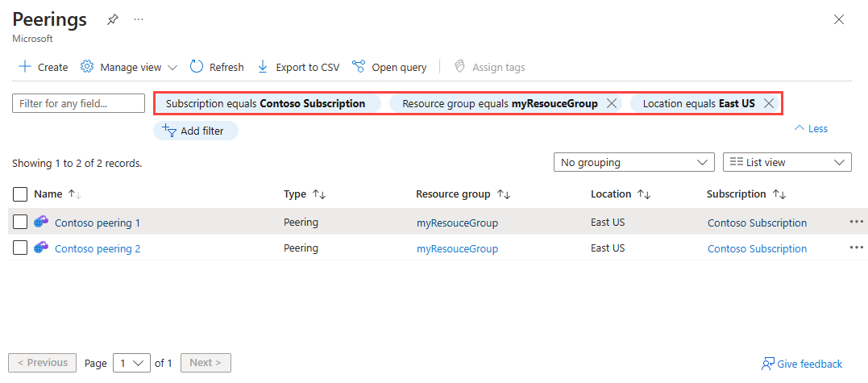Open the ellipsis menu beside the Peerings title
Viewport: 868px width, 383px height.
tap(139, 19)
